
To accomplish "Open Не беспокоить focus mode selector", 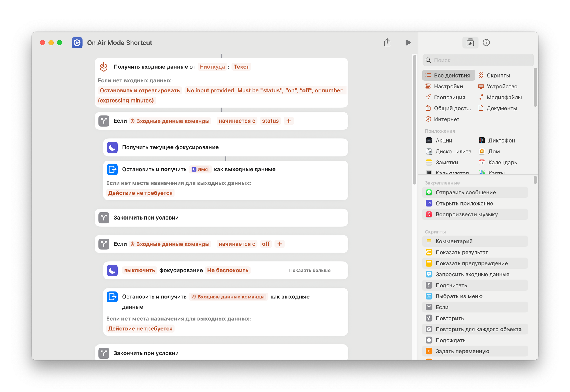I will click(227, 270).
